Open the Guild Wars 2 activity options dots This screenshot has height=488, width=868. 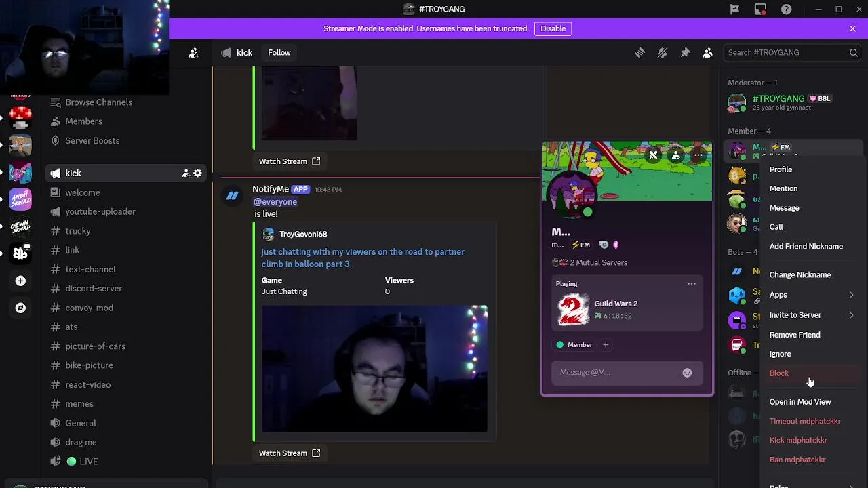pyautogui.click(x=691, y=283)
